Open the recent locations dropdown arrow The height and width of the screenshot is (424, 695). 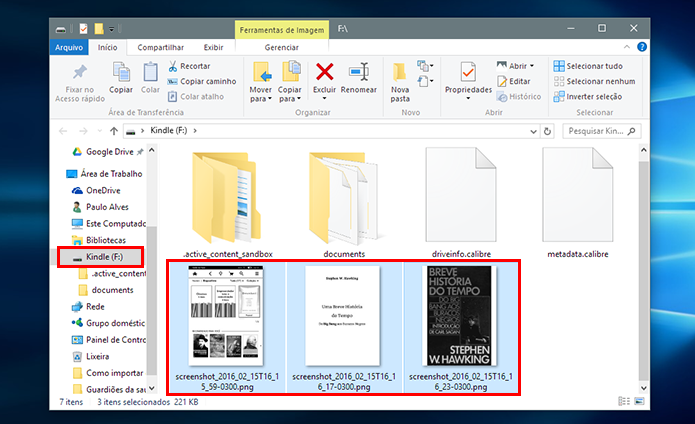[x=100, y=131]
